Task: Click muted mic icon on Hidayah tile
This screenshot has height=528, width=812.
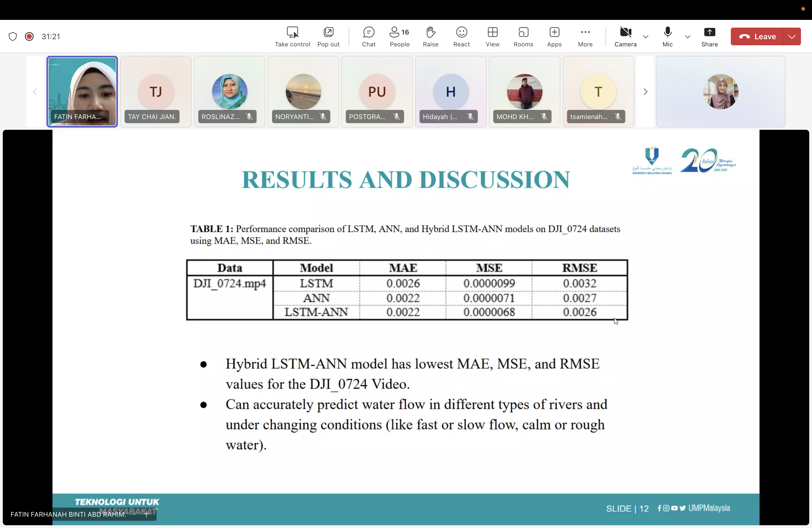Action: tap(470, 117)
